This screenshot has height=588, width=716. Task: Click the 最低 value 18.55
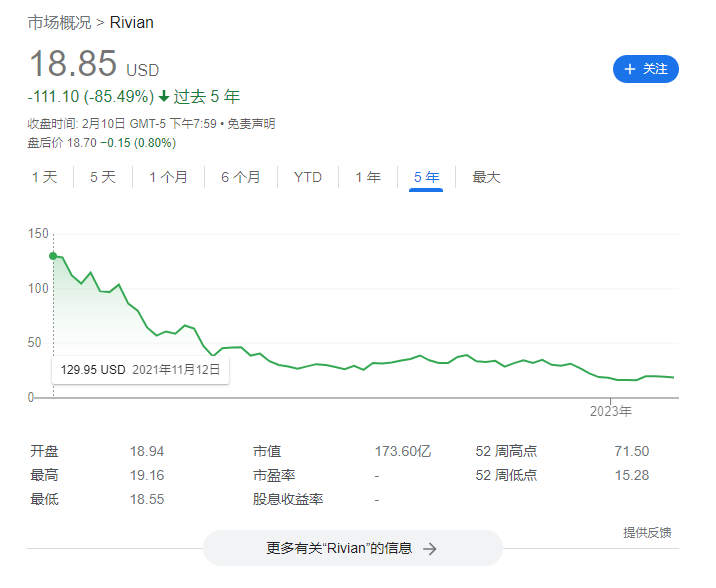(x=147, y=499)
